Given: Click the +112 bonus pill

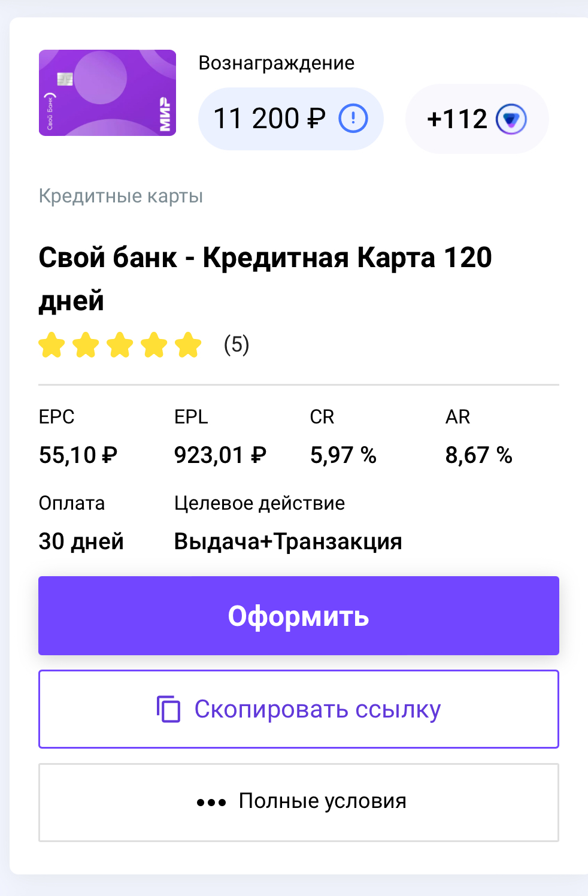Looking at the screenshot, I should click(477, 119).
